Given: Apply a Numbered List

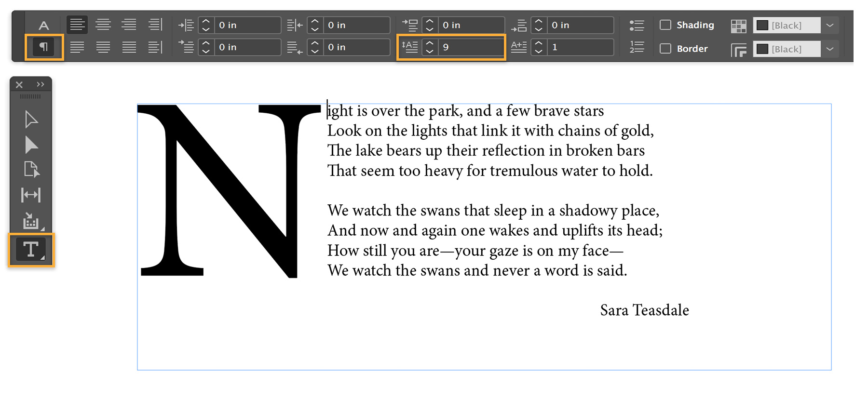Looking at the screenshot, I should (637, 47).
